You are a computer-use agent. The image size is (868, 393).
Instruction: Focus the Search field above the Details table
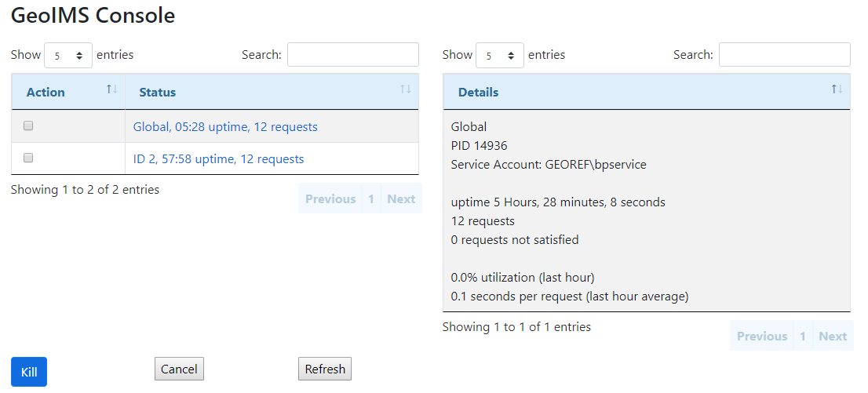[784, 55]
